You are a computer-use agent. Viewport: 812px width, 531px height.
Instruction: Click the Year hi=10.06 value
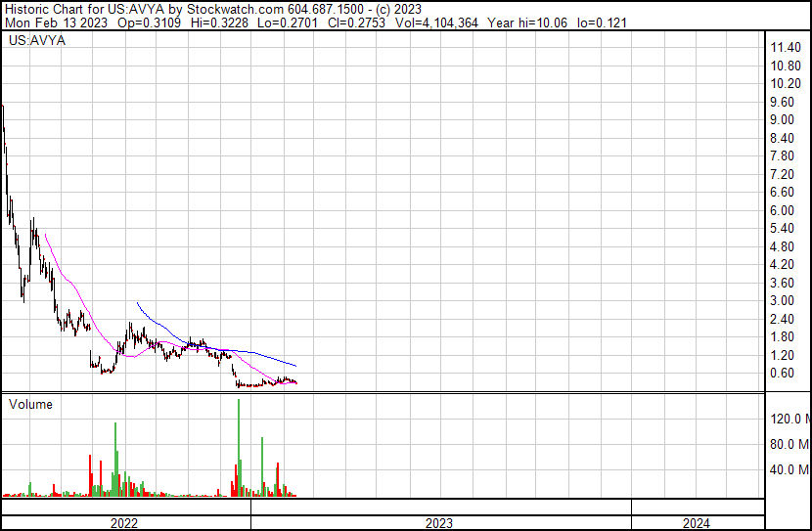(x=527, y=22)
